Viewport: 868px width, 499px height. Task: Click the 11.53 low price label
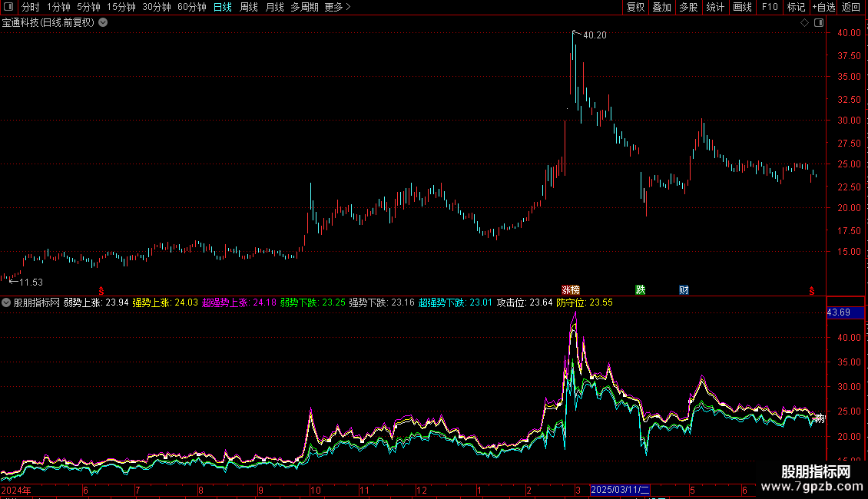[x=31, y=283]
